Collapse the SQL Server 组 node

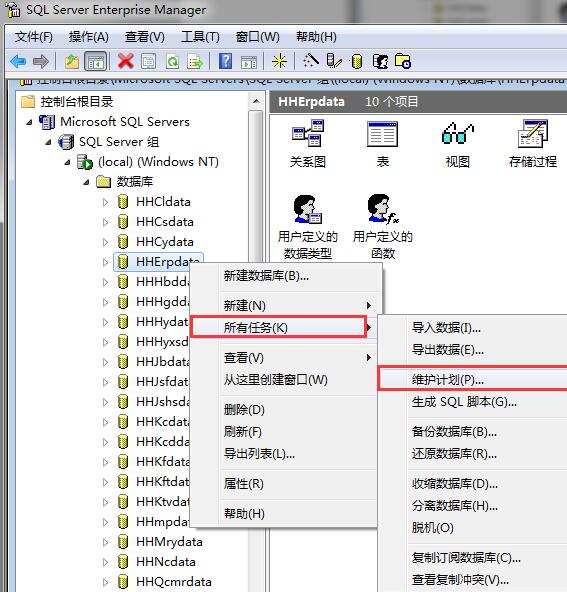[48, 142]
